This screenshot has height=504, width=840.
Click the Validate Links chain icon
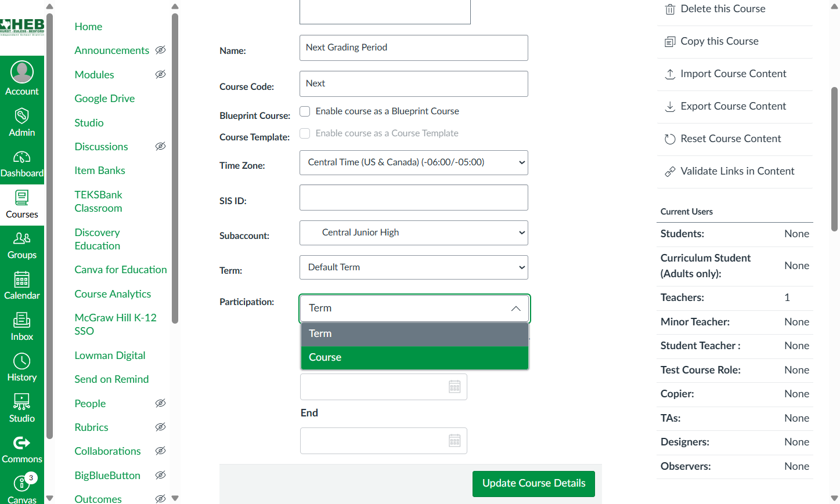coord(670,172)
